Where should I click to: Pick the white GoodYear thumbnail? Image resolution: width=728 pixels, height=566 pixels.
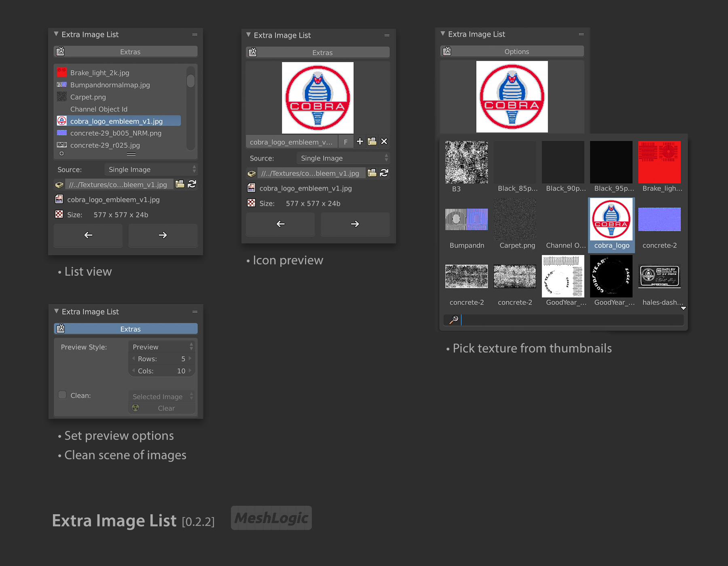click(x=563, y=281)
